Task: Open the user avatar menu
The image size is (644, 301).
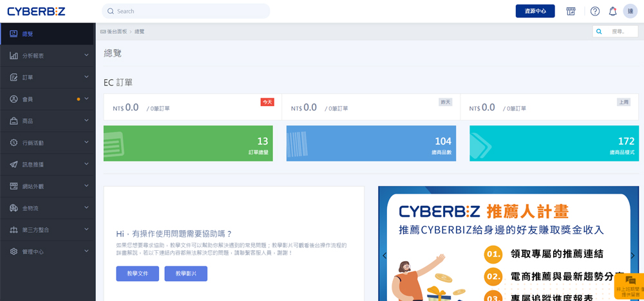Action: pos(630,11)
